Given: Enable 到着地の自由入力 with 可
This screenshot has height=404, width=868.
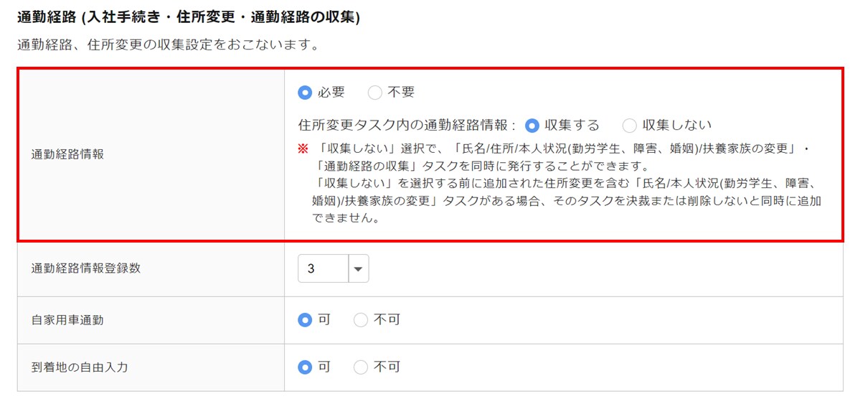Looking at the screenshot, I should 305,367.
